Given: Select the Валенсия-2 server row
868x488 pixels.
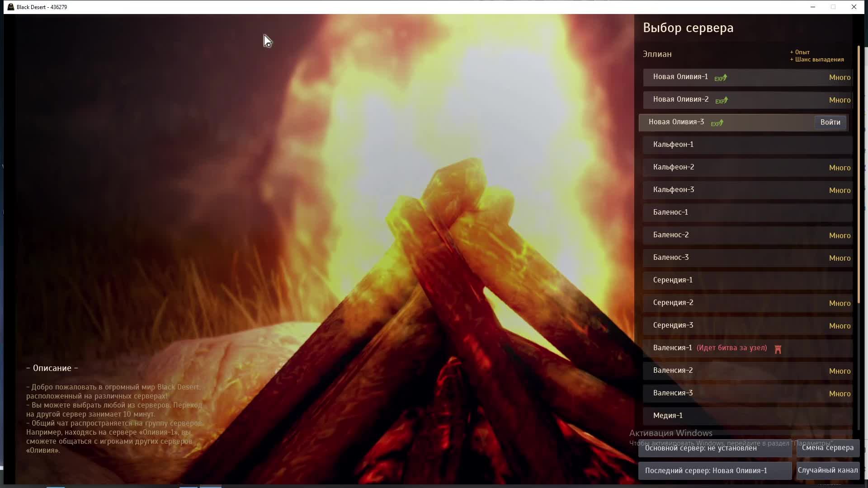Looking at the screenshot, I should click(x=748, y=371).
